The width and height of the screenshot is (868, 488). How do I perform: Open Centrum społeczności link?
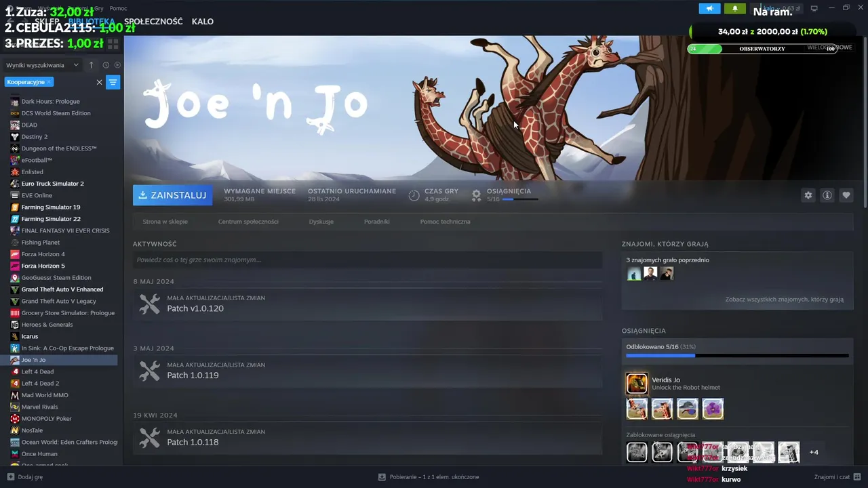(x=248, y=222)
